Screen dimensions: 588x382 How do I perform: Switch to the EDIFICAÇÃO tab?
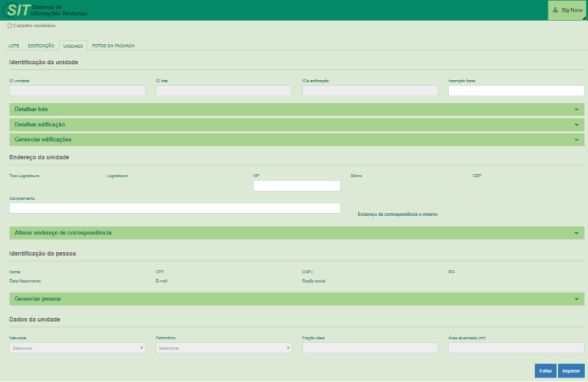pos(41,46)
